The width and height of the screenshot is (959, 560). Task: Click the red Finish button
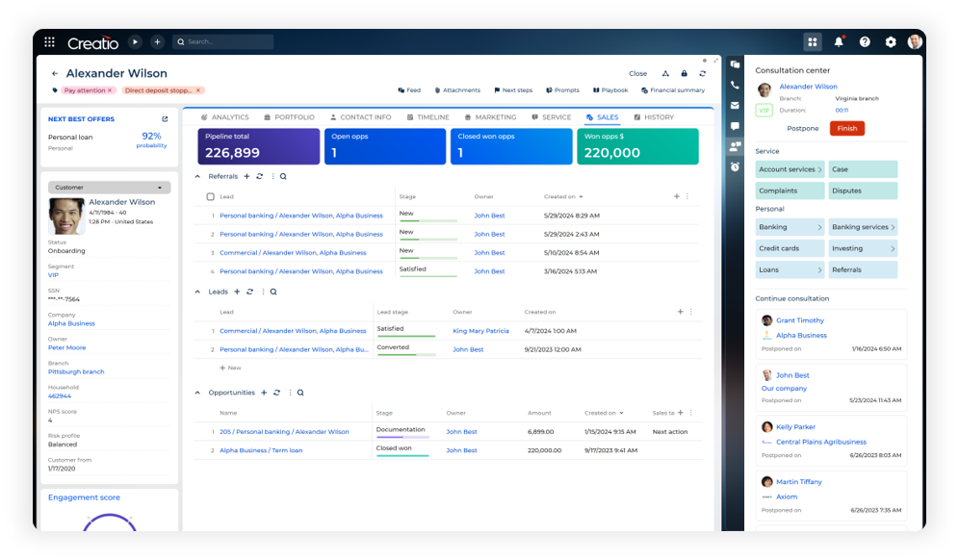(847, 128)
